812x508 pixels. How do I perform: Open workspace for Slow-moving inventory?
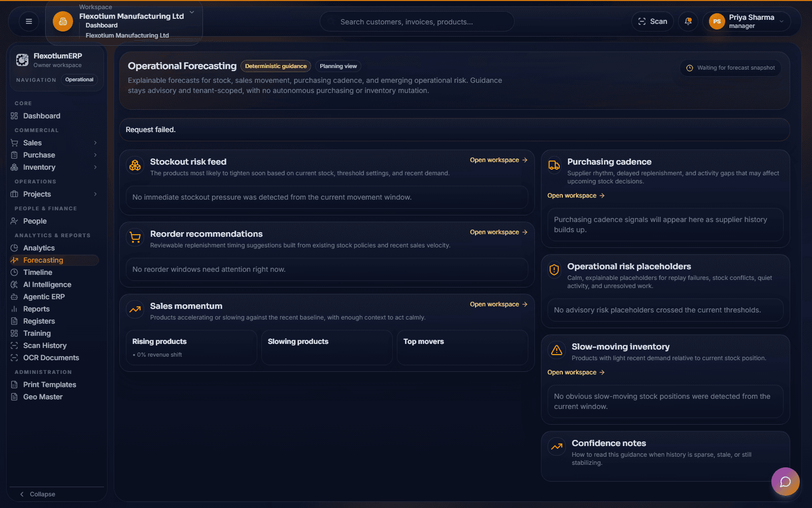(576, 372)
